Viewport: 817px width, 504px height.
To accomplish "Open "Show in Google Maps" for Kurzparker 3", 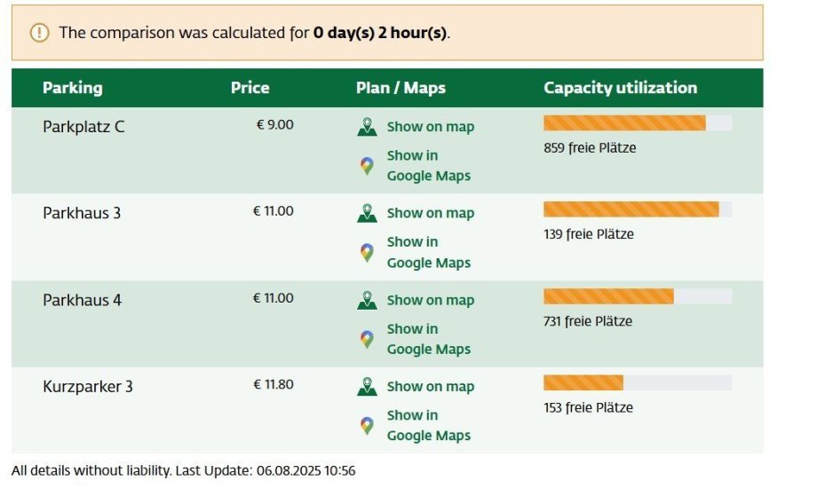I will (428, 425).
